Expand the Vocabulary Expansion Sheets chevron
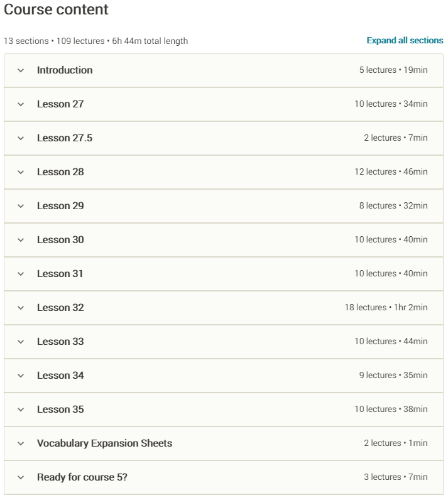This screenshot has height=500, width=448. point(21,443)
